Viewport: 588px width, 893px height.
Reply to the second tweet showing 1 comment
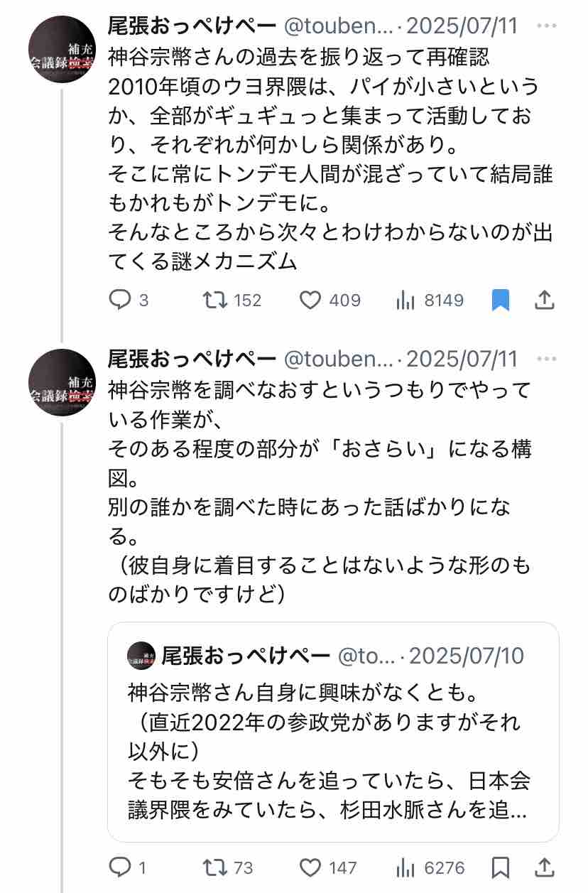pyautogui.click(x=127, y=867)
